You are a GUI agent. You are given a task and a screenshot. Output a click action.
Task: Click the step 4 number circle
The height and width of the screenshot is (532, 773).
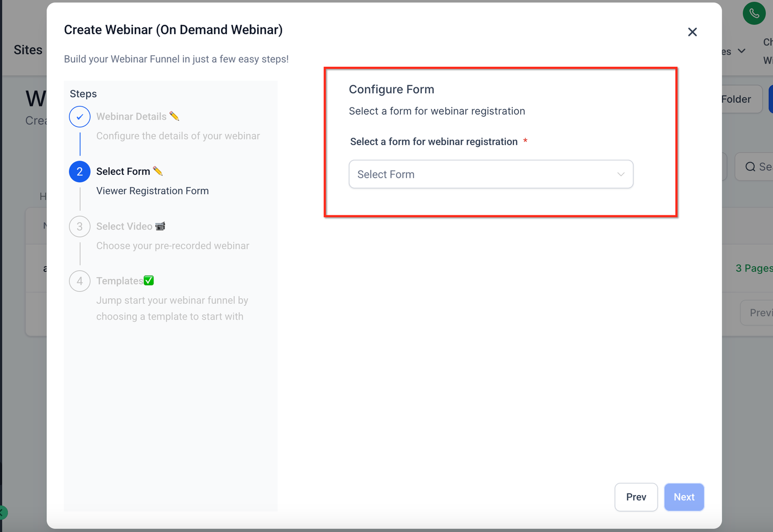80,281
